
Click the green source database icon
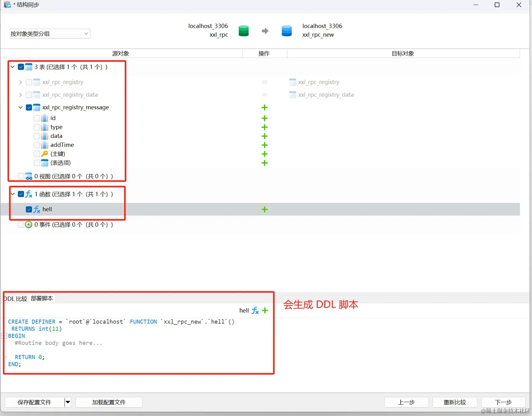(243, 31)
